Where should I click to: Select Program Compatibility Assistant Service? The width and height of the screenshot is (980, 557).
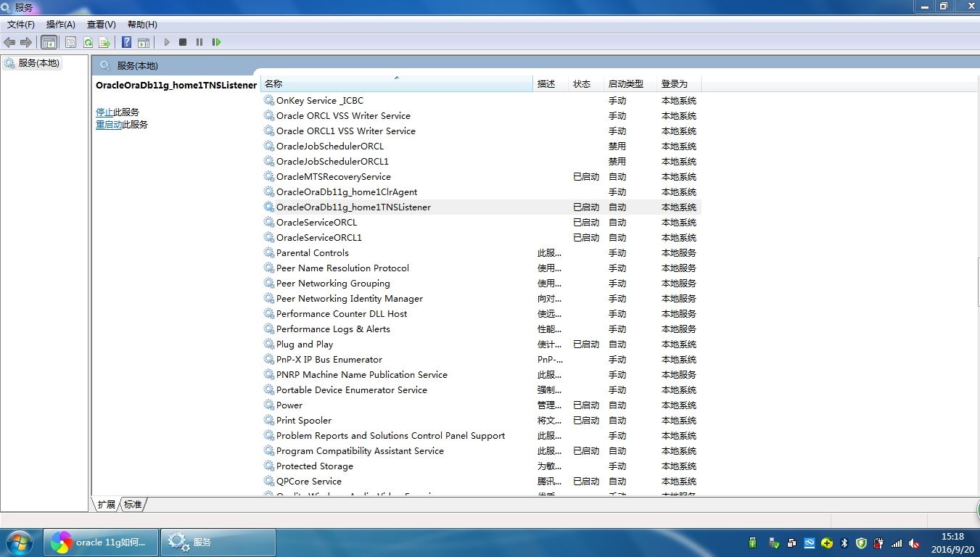(482, 451)
